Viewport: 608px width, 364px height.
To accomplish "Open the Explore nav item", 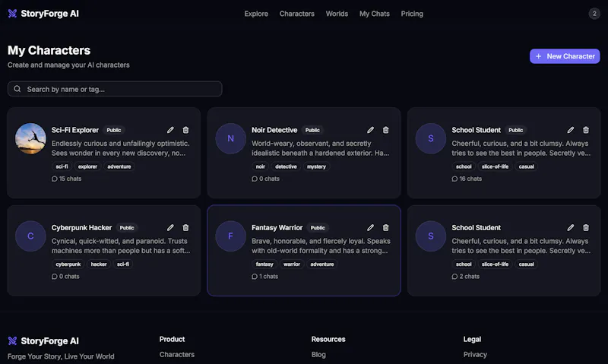I will click(x=256, y=14).
